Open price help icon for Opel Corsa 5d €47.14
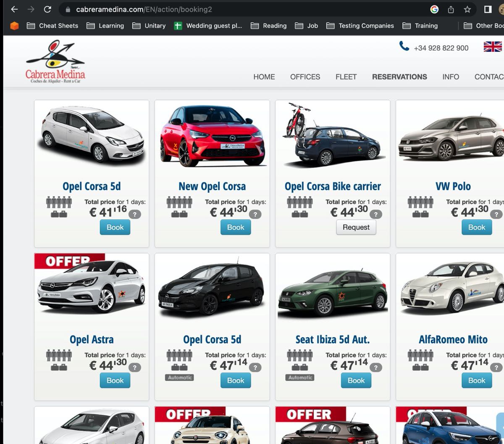This screenshot has width=504, height=444. point(255,367)
